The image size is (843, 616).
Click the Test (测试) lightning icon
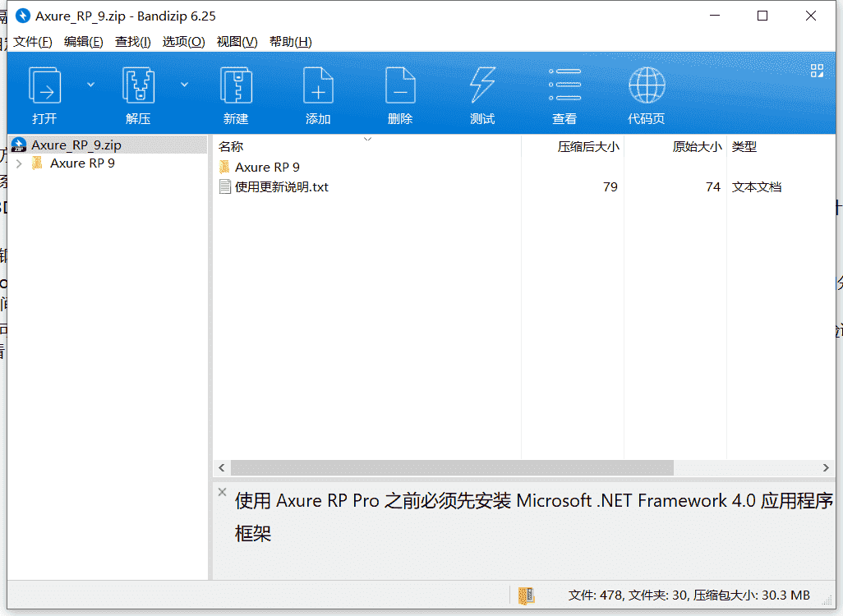482,86
